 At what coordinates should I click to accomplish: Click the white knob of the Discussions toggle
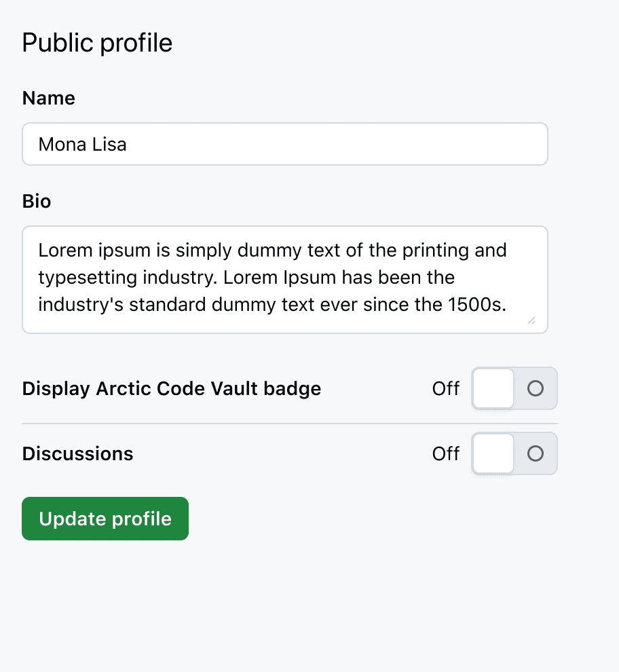(x=493, y=453)
